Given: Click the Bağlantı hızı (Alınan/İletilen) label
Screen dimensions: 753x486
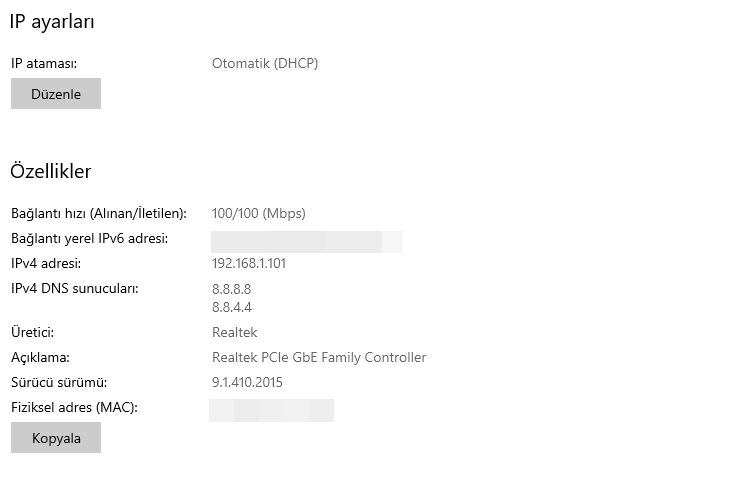Looking at the screenshot, I should (99, 213).
